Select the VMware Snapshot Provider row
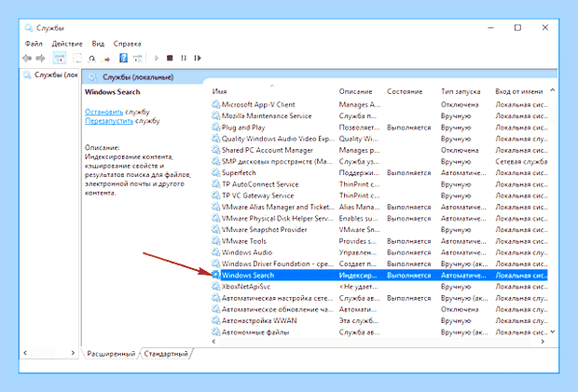Image resolution: width=578 pixels, height=392 pixels. [379, 229]
